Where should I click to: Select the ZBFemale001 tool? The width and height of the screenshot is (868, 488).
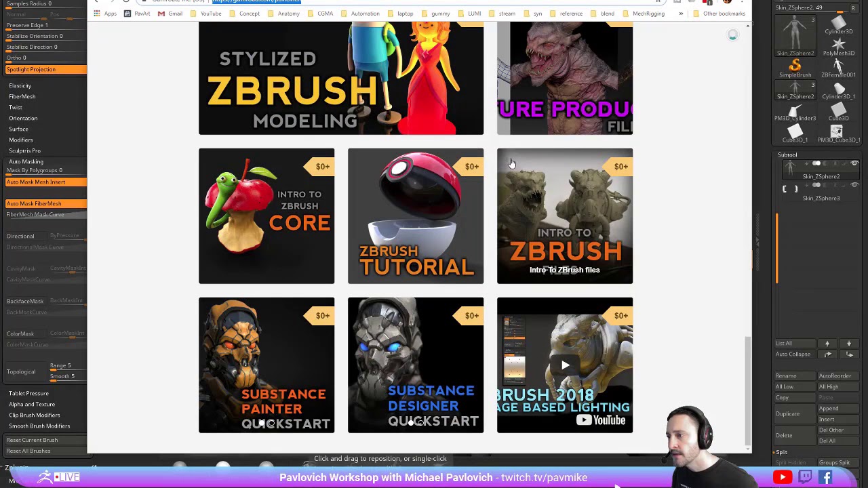pyautogui.click(x=839, y=67)
